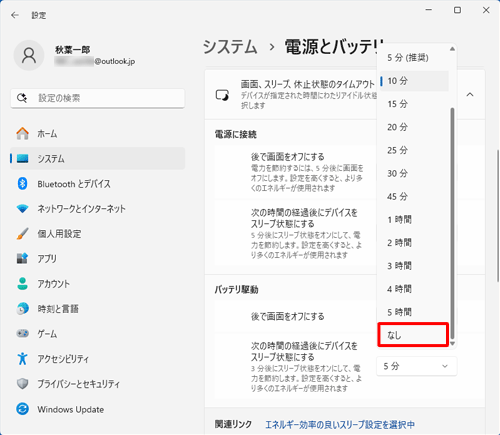The height and width of the screenshot is (435, 500).
Task: Open the battery sleep 5 分 dropdown
Action: click(x=416, y=366)
